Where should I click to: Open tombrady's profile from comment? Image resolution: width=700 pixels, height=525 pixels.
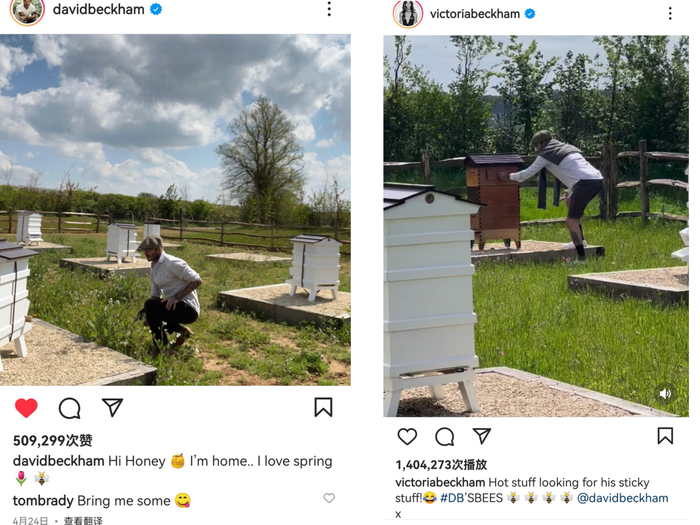[43, 501]
